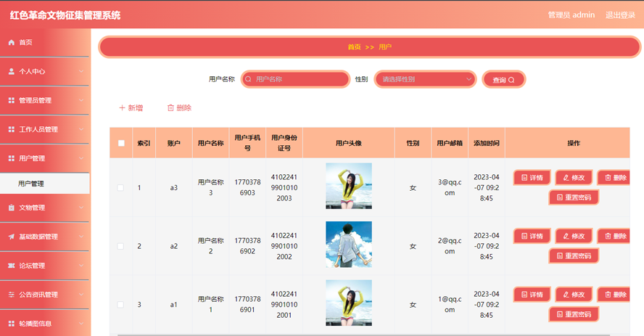Click 删除 in row of user a2
The width and height of the screenshot is (644, 336).
[x=614, y=236]
